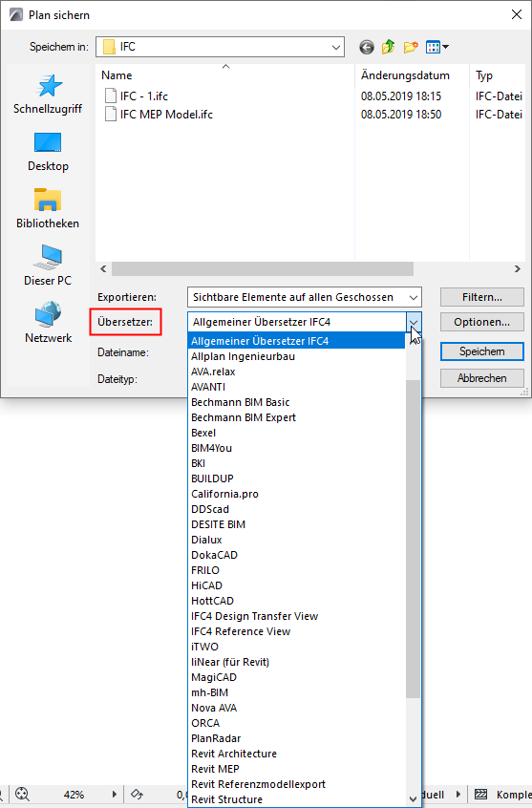Choose Revit Structure translator
Screen dimensions: 532x808
[297, 799]
